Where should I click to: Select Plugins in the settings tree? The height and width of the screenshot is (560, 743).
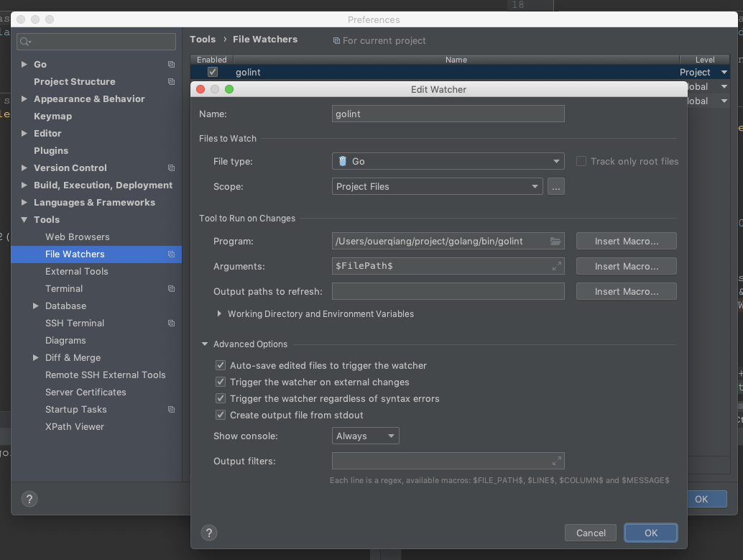click(51, 151)
